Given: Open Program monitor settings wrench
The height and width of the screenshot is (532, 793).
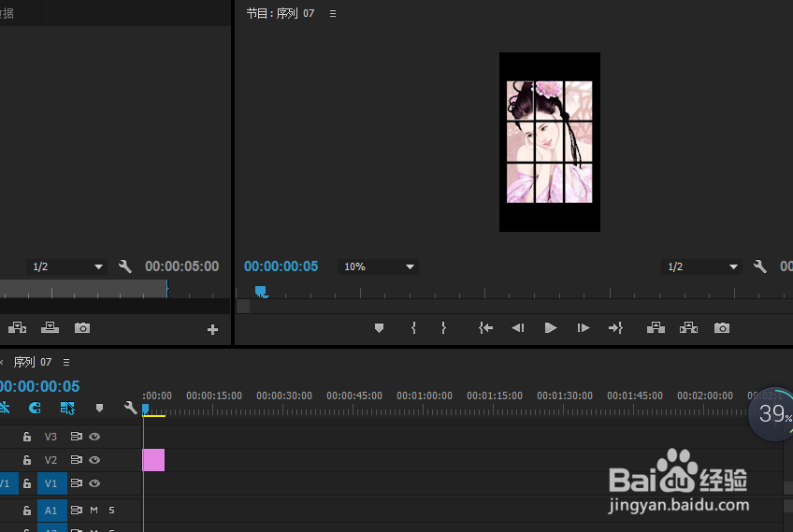Looking at the screenshot, I should (759, 266).
